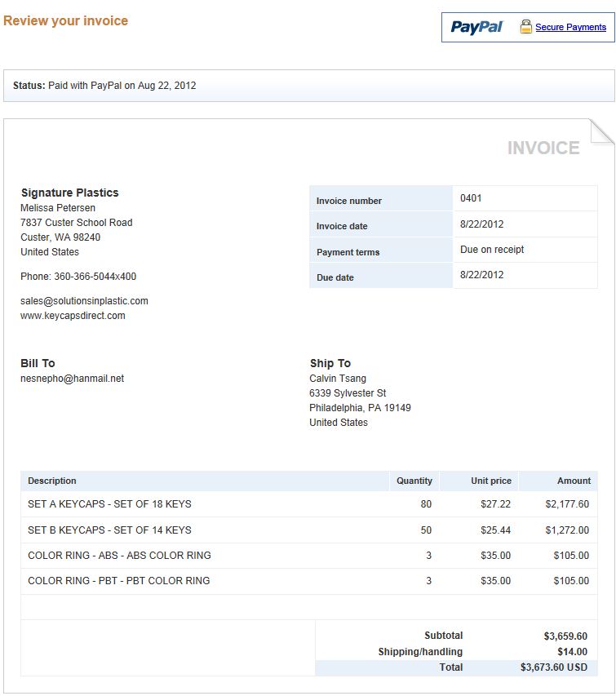Click 'Philadelphia, PA 19149'
Image resolution: width=616 pixels, height=696 pixels.
(360, 408)
